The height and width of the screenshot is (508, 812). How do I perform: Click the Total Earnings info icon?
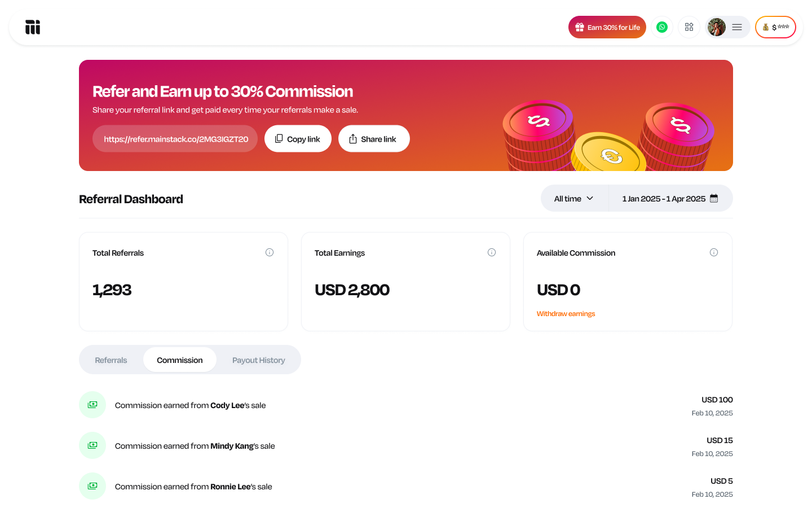492,252
